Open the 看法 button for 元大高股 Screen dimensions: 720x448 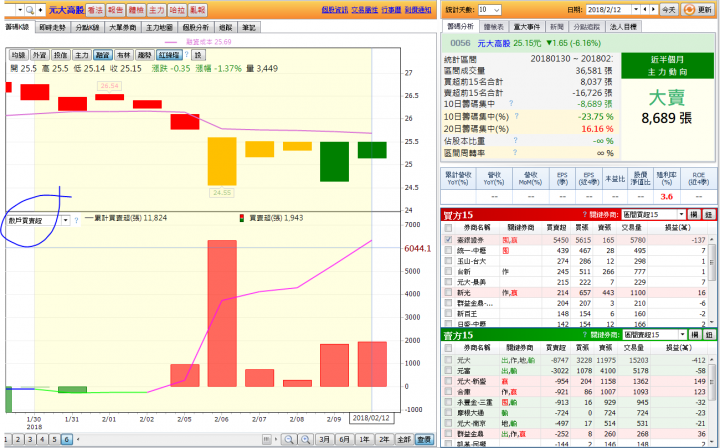[x=95, y=10]
